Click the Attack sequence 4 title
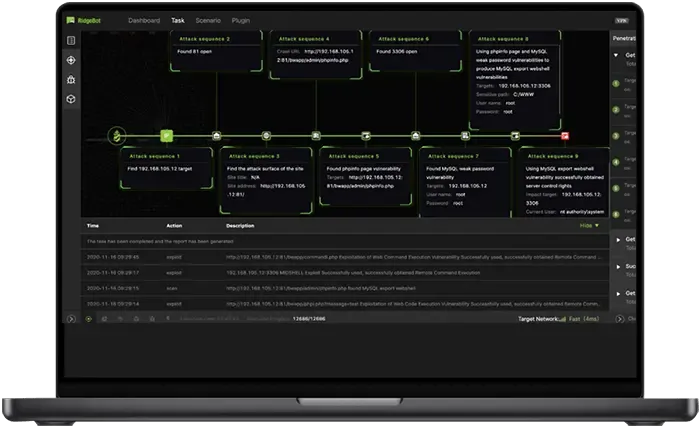This screenshot has height=427, width=700. [x=304, y=39]
